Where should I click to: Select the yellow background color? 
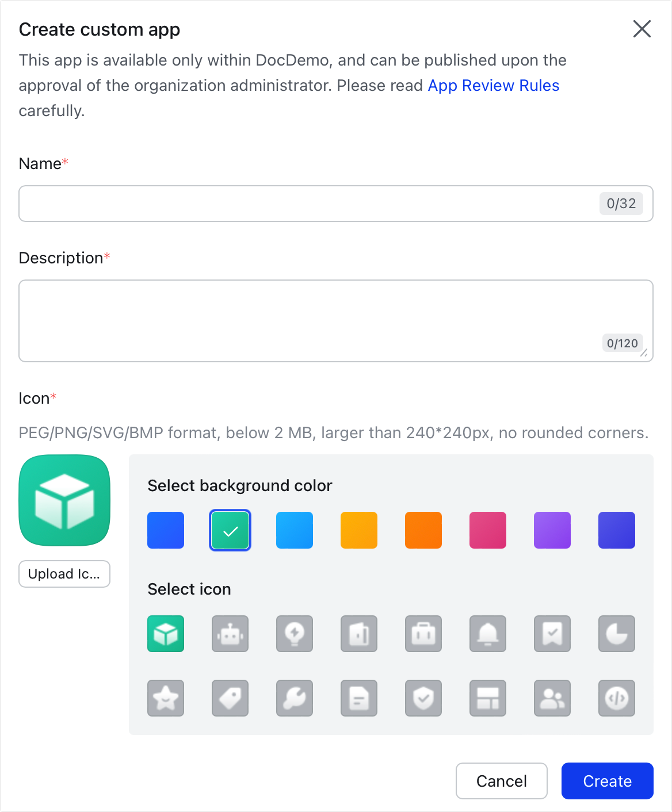coord(359,530)
